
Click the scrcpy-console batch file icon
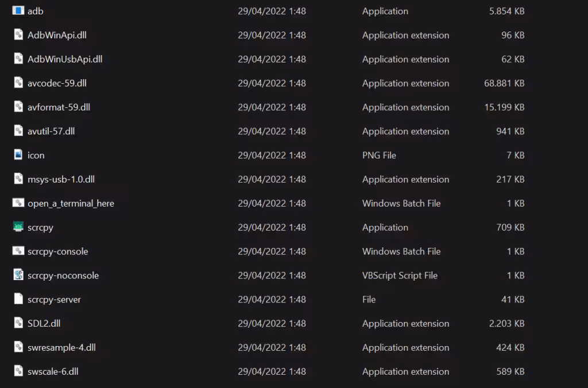point(18,251)
